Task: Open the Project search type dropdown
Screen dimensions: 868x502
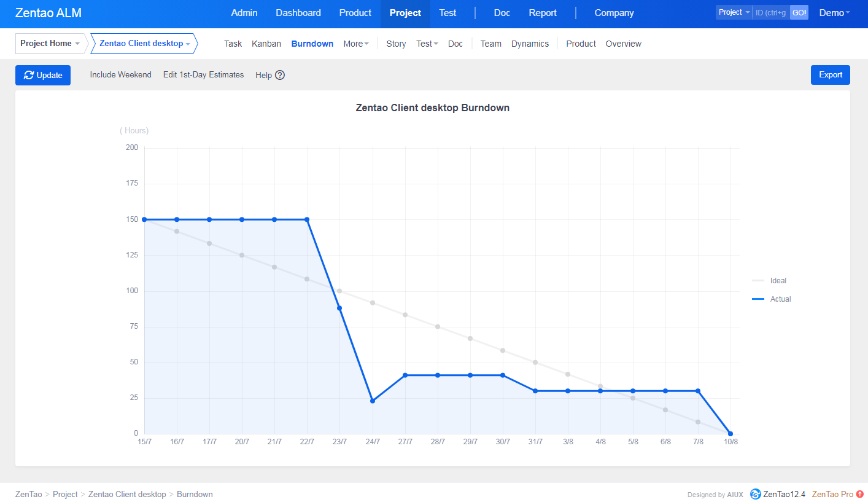Action: [734, 12]
